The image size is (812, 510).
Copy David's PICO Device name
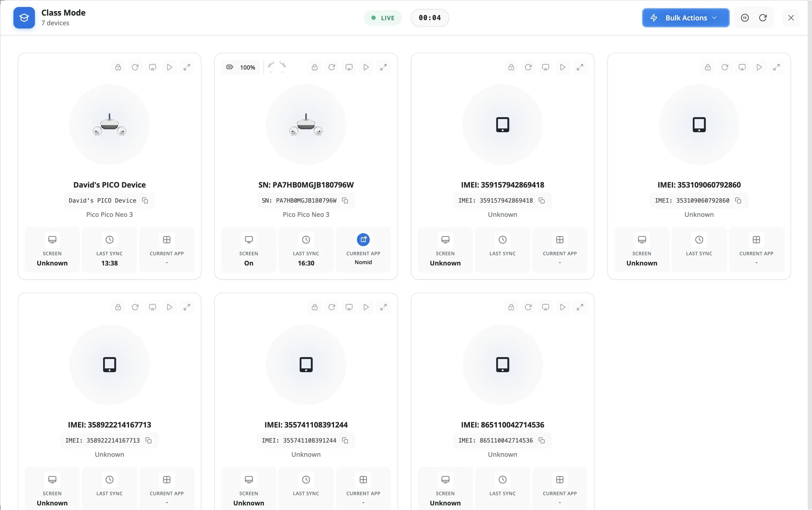(145, 200)
